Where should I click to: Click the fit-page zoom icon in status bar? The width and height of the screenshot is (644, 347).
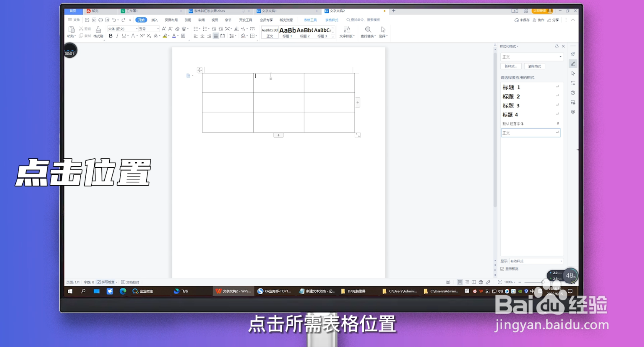(x=500, y=282)
